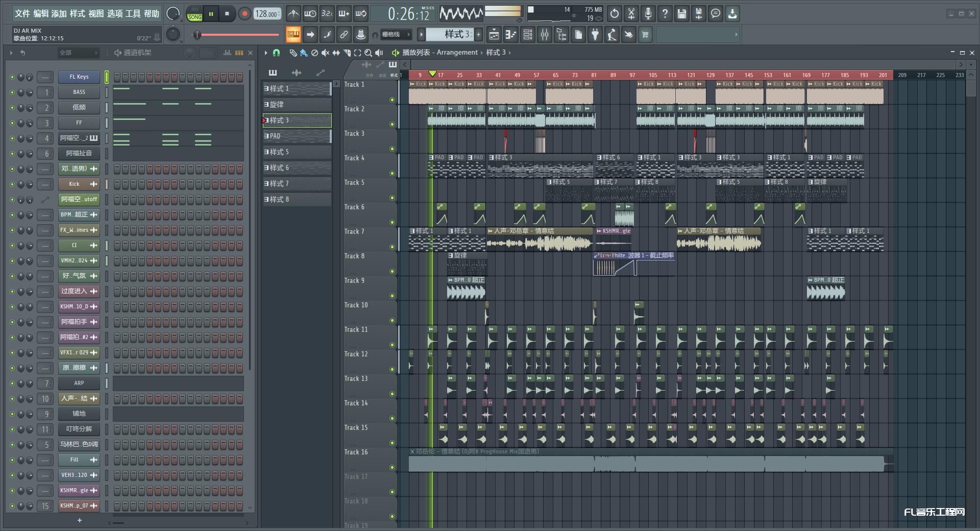
Task: Open the 视图 menu
Action: coord(96,14)
